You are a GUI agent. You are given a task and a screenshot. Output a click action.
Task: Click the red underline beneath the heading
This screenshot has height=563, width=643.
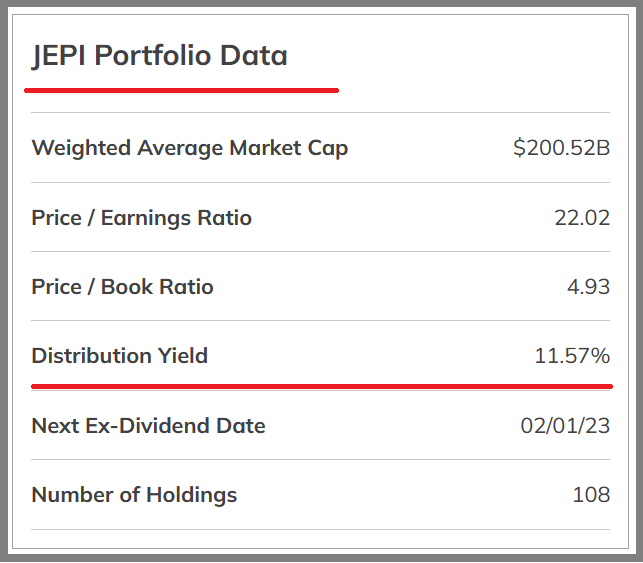(182, 90)
